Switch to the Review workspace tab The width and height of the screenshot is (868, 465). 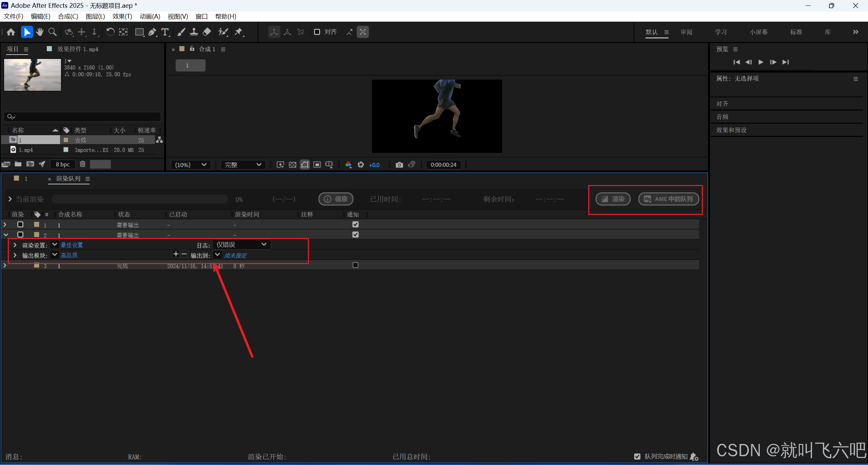click(x=686, y=32)
